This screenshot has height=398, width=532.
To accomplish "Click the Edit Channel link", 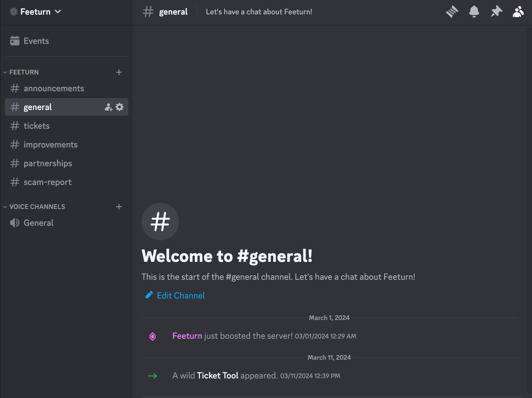I will click(181, 295).
